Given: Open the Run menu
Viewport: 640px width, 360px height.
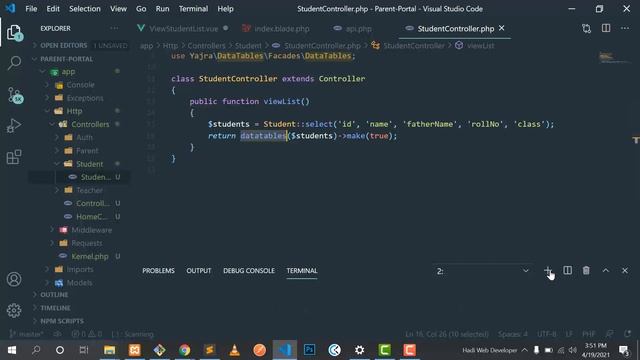Looking at the screenshot, I should (x=162, y=9).
